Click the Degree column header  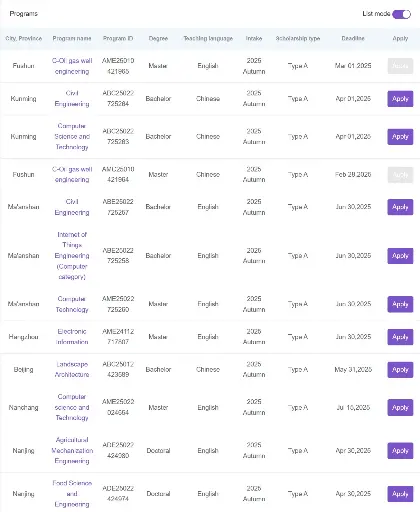tap(158, 39)
